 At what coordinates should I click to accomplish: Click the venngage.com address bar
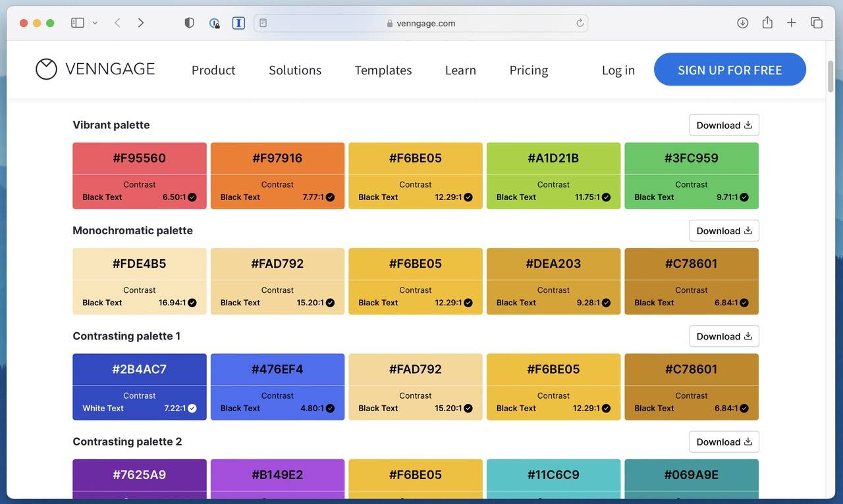tap(421, 23)
